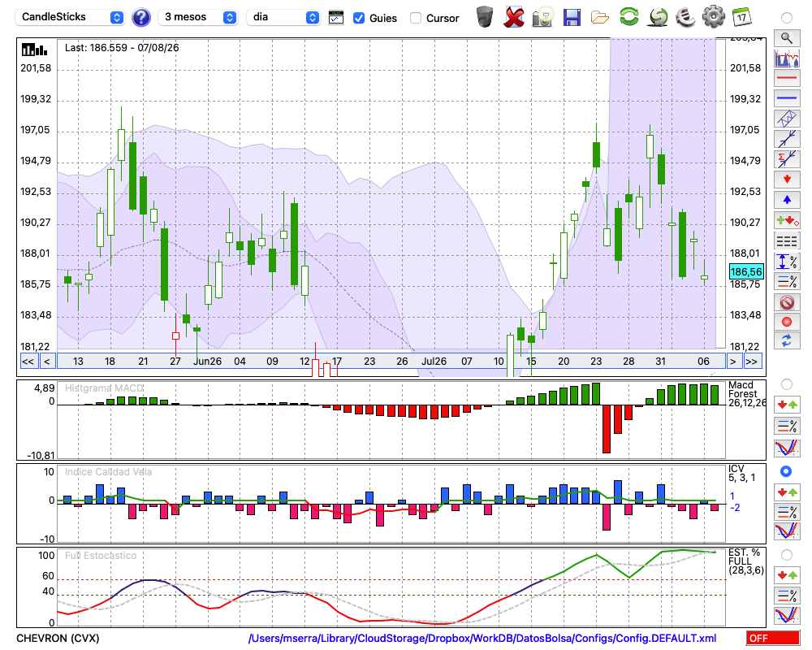
Task: Click the >> jump to end button
Action: point(751,362)
